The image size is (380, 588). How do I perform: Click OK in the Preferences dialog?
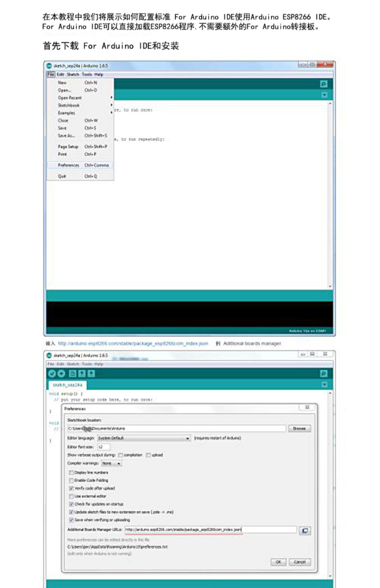click(x=278, y=562)
